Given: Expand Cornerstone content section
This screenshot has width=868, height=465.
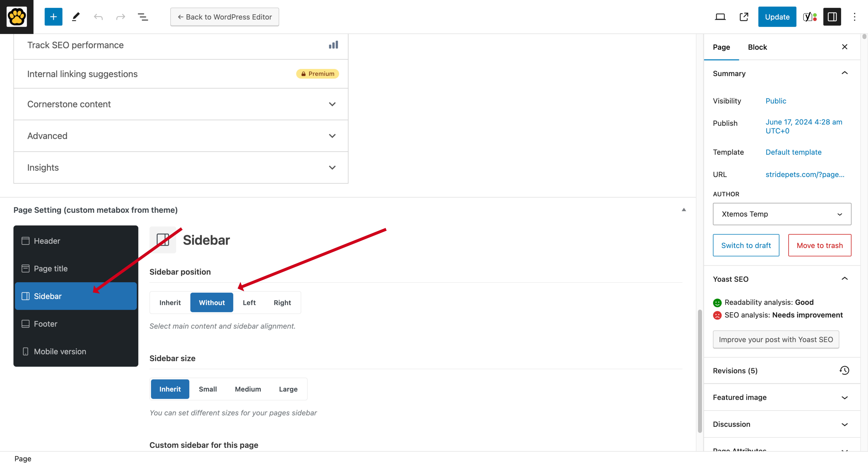Looking at the screenshot, I should tap(181, 104).
